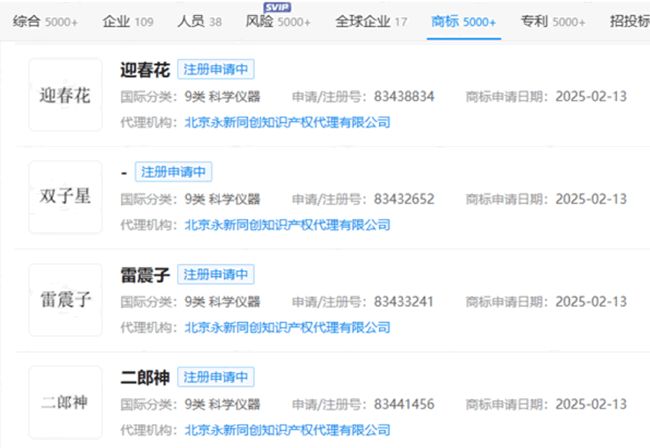Open the 专利 5000+ tab

coord(553,22)
